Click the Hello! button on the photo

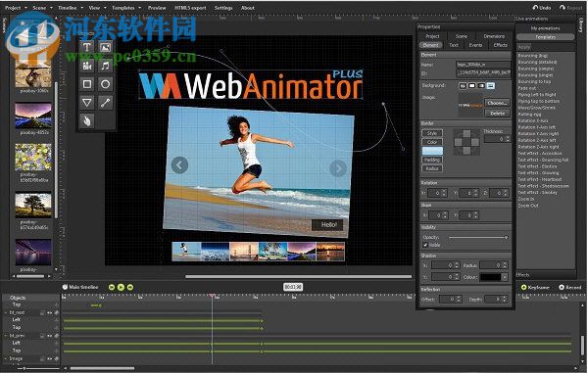pyautogui.click(x=327, y=225)
